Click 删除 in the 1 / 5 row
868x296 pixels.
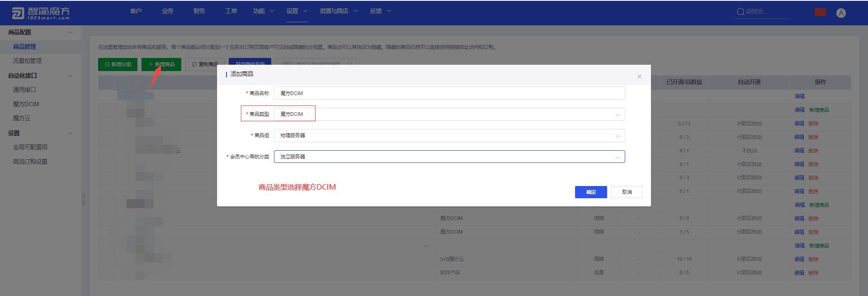pyautogui.click(x=813, y=232)
